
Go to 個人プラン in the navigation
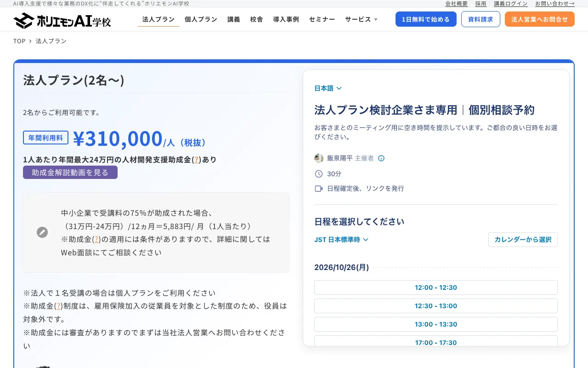coord(201,19)
